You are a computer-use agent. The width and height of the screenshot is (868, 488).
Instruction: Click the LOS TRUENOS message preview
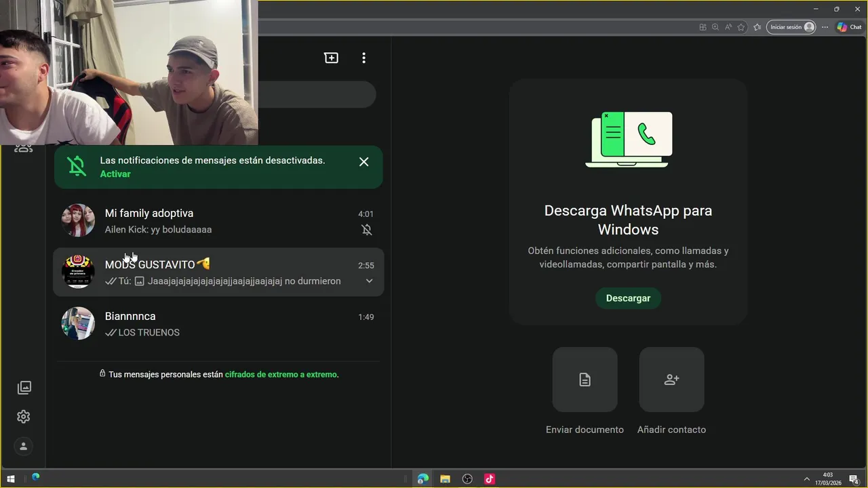point(149,333)
